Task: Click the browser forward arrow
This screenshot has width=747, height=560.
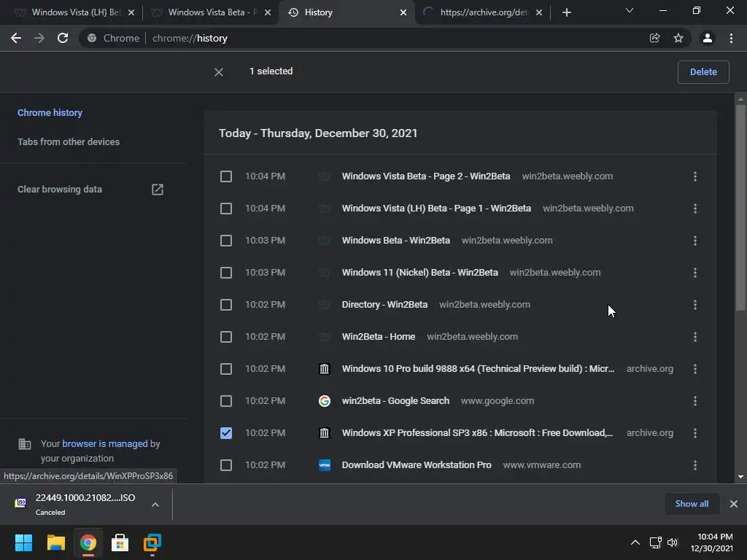Action: 39,38
